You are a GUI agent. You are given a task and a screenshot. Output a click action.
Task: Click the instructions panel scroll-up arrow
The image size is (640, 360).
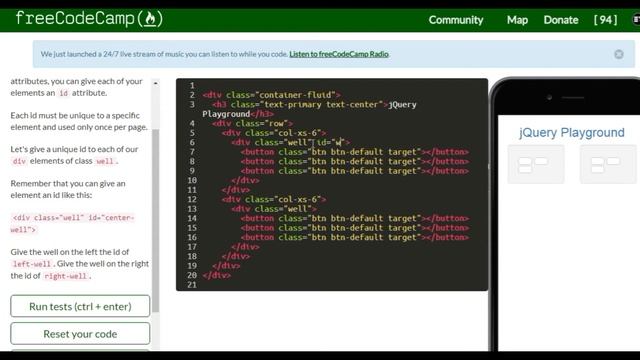point(156,83)
